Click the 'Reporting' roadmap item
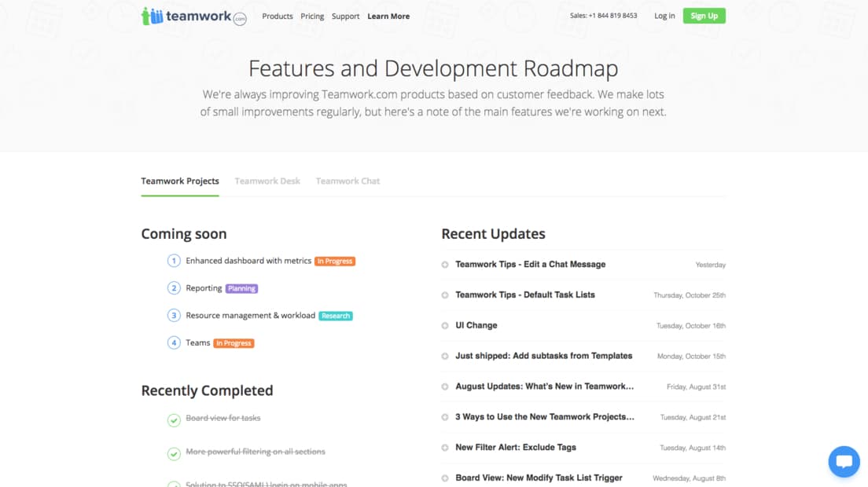The width and height of the screenshot is (868, 487). (204, 288)
